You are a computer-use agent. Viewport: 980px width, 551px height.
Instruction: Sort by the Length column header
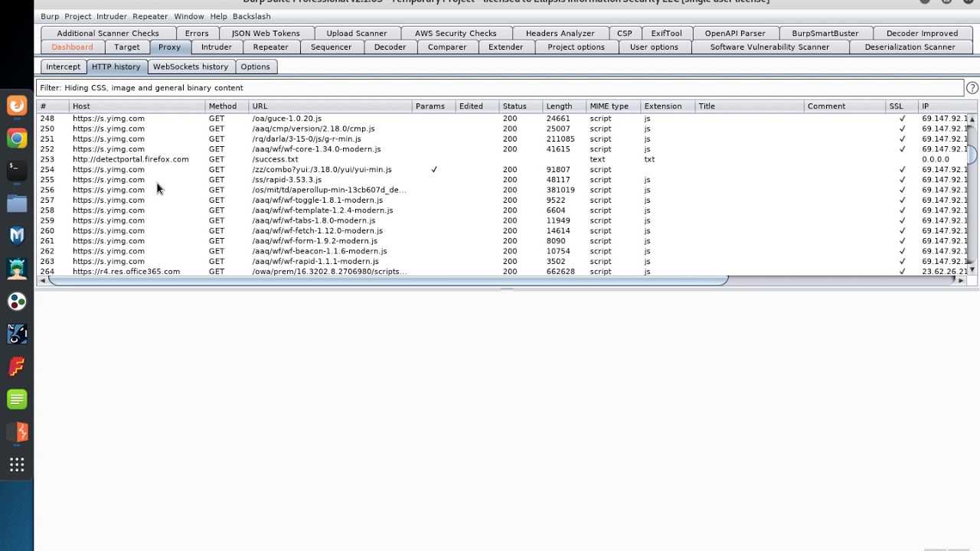pos(564,106)
